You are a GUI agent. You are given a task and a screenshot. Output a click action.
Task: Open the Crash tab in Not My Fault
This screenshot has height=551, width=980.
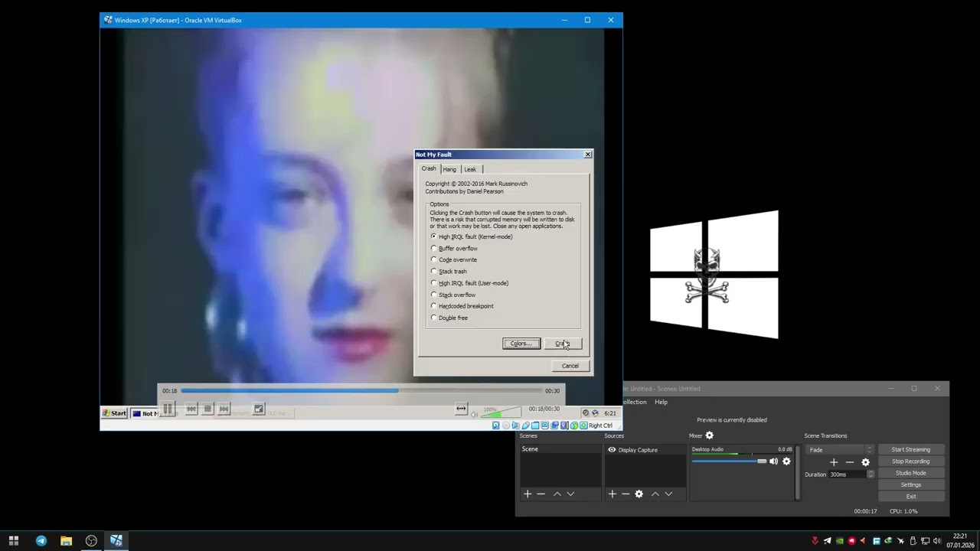click(429, 168)
